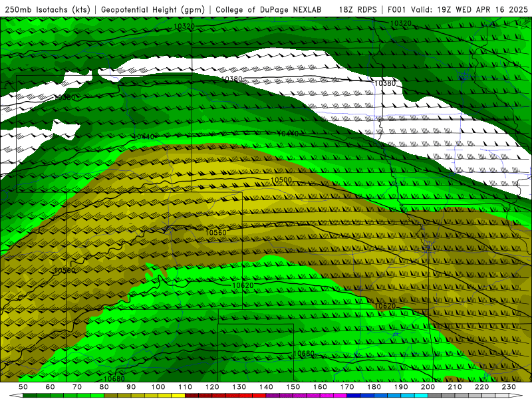Image resolution: width=532 pixels, height=399 pixels.
Task: Click the 180 knot colorbar label
Action: (x=374, y=387)
